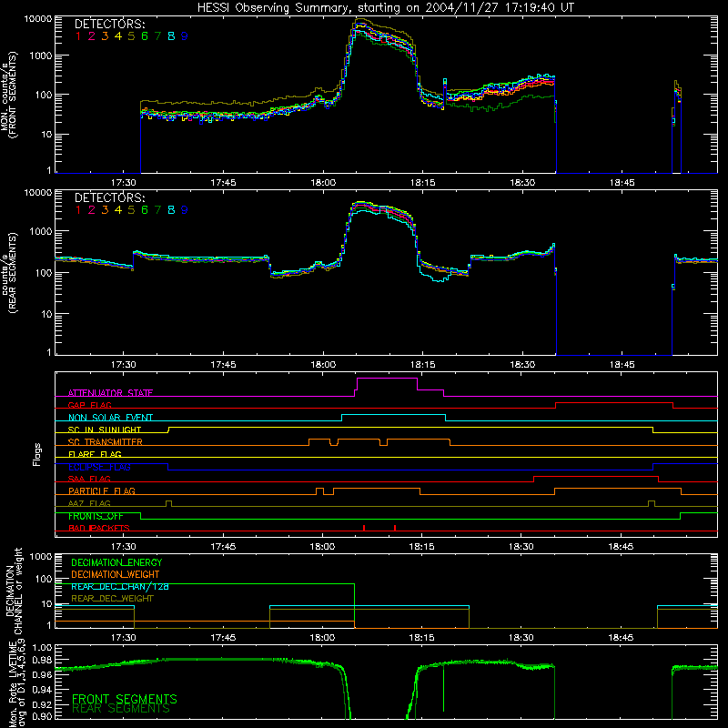Click 18:00 time label under front segments plot
The height and width of the screenshot is (728, 728).
pos(323,183)
